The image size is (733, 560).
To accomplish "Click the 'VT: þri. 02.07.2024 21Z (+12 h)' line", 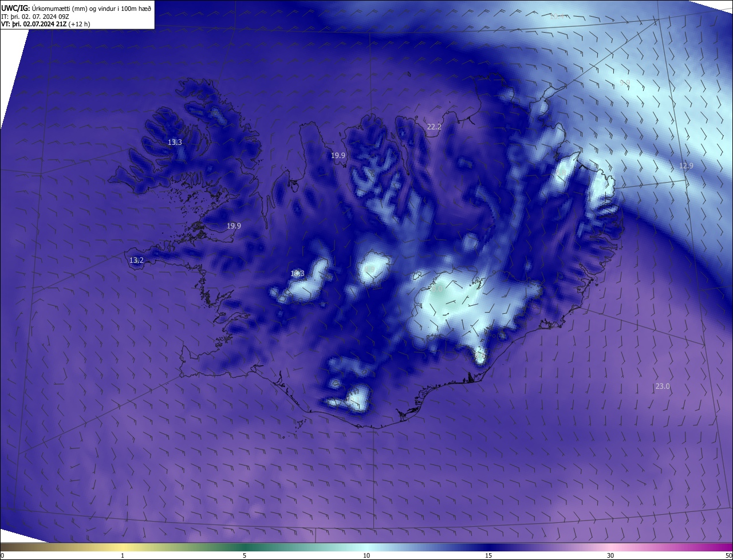I will pos(46,24).
